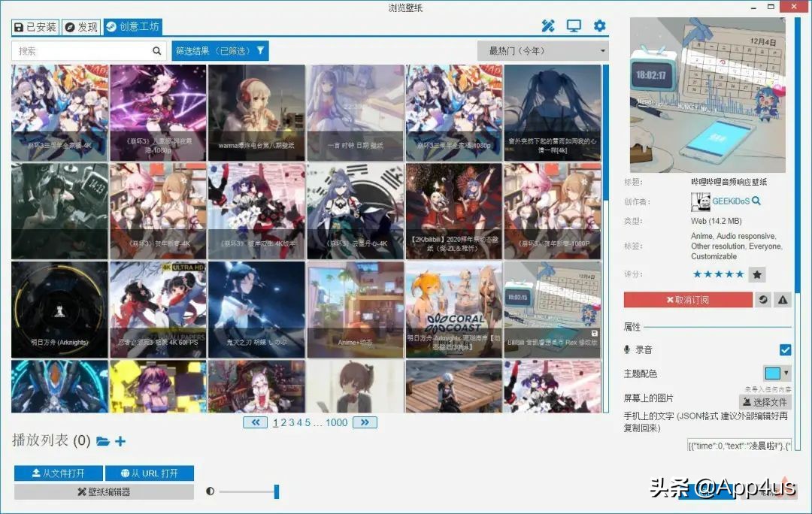Switch to the 已安装 tab
This screenshot has width=812, height=514.
coord(36,26)
